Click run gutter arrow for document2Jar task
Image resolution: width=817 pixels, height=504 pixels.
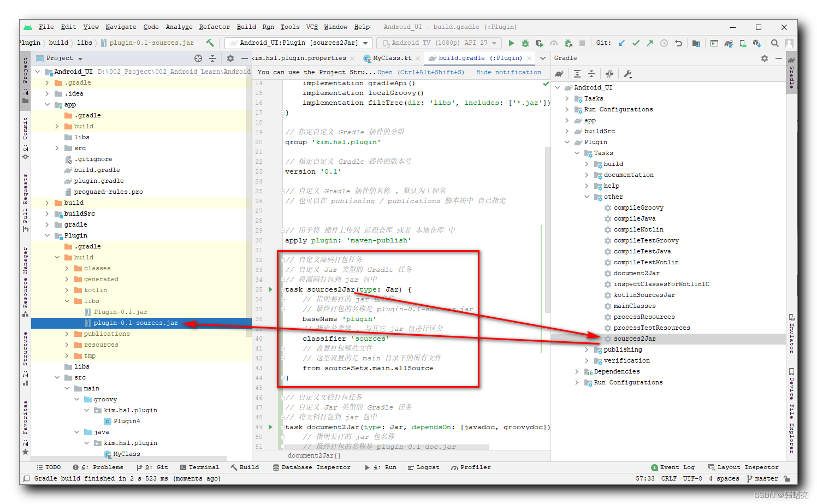tap(270, 427)
